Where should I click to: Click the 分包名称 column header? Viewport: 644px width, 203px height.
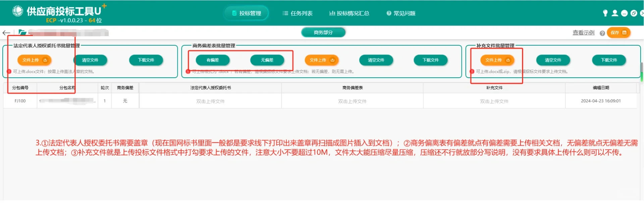[67, 88]
